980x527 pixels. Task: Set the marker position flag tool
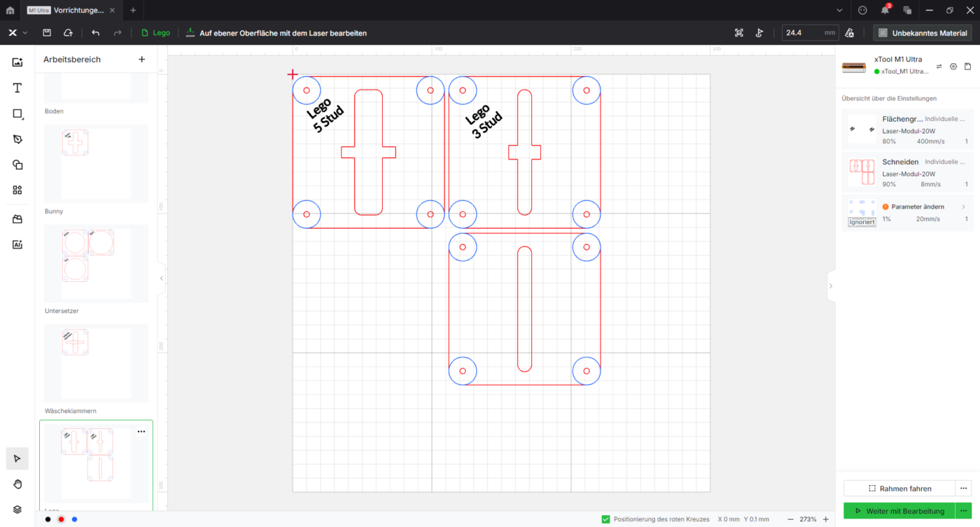[759, 33]
